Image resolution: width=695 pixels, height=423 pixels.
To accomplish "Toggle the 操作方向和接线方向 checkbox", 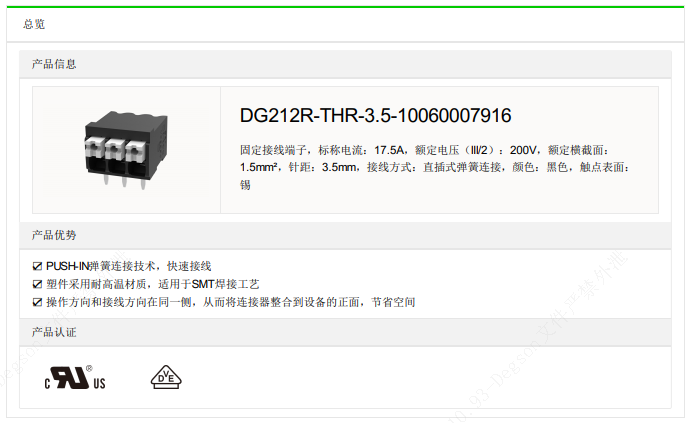I will (x=37, y=302).
